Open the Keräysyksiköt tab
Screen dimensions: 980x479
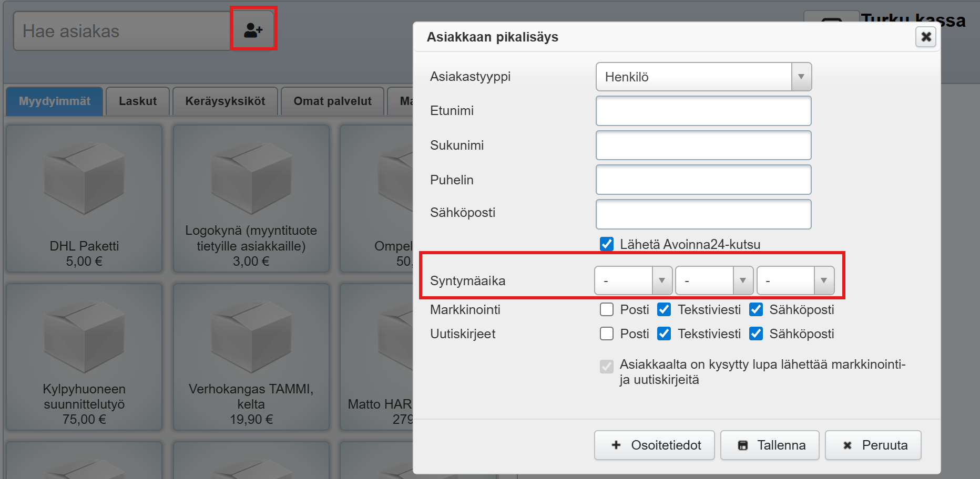coord(225,101)
